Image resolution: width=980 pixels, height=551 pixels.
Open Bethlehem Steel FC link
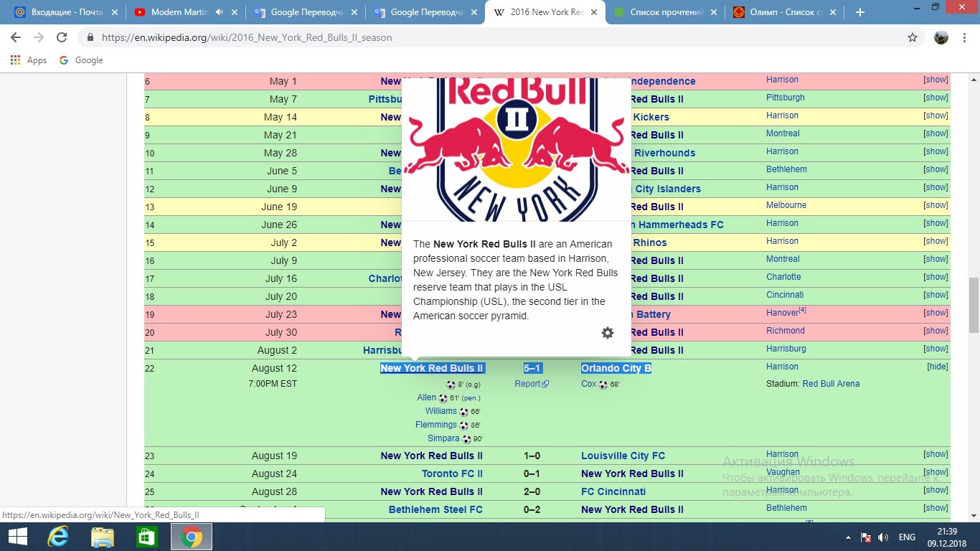pyautogui.click(x=435, y=509)
